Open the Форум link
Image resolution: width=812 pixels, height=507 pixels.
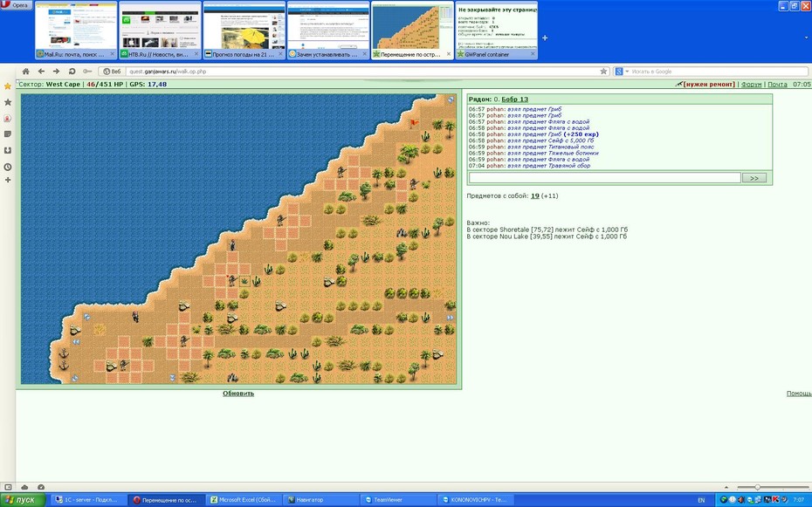[752, 85]
